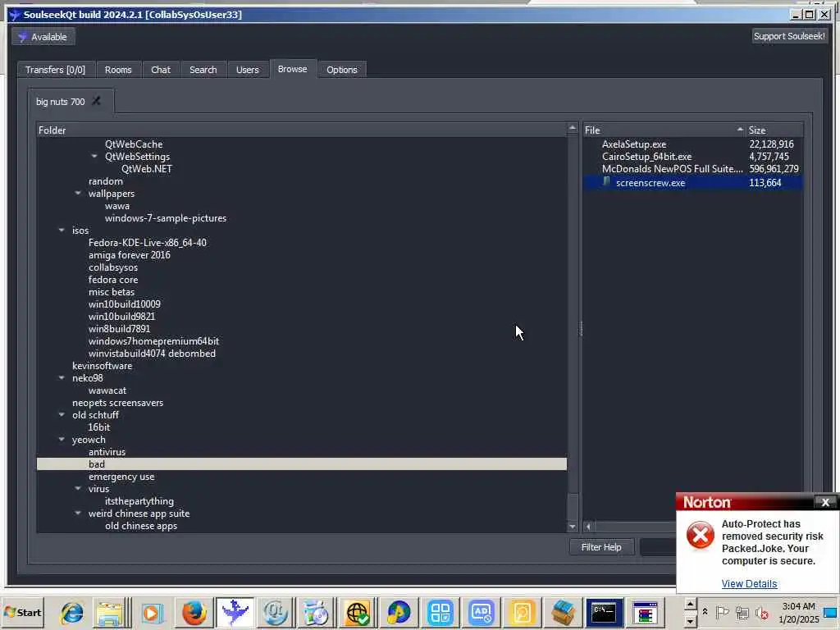Image resolution: width=840 pixels, height=630 pixels.
Task: Open the Windows Explorer folder taskbar icon
Action: [x=110, y=612]
